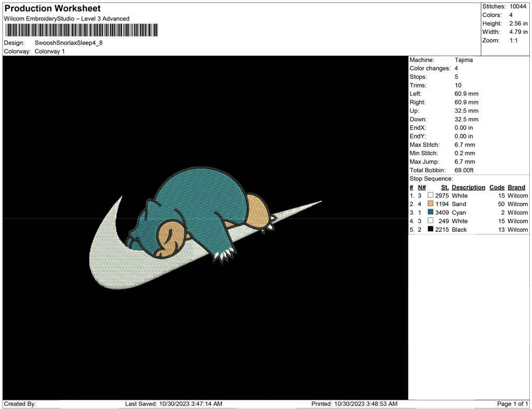Select the Cyan thread color swatch
Image resolution: width=532 pixels, height=409 pixels.
pyautogui.click(x=430, y=213)
